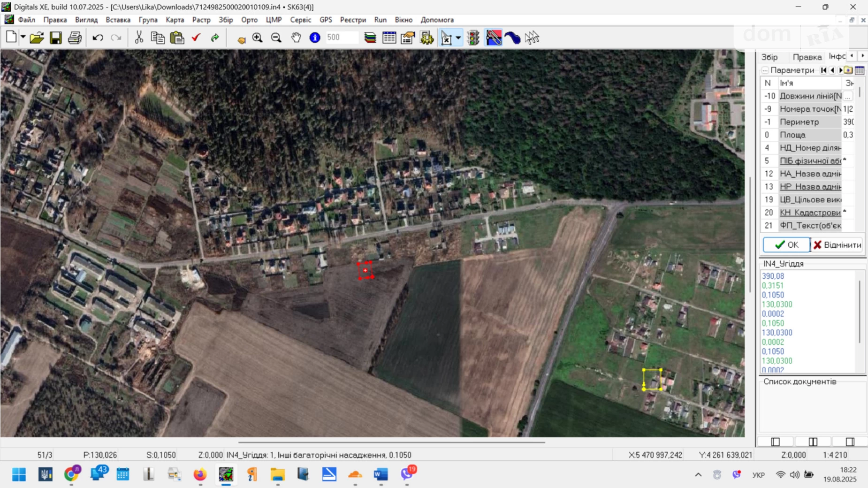Expand the new document dropdown arrow
868x488 pixels.
[x=23, y=38]
